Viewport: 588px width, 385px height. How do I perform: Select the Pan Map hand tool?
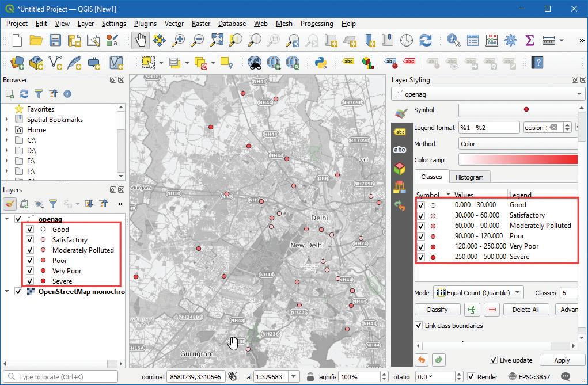[x=140, y=40]
